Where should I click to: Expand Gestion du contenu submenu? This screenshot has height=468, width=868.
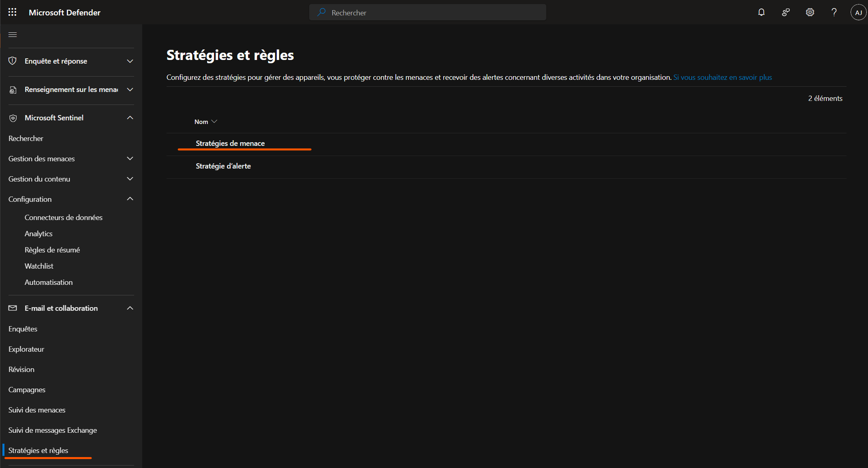tap(71, 179)
